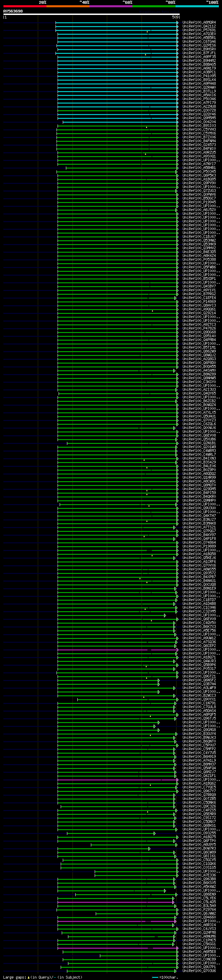Click the UniRef100_C5L4D5 label
This screenshot has height=980, width=222.
199,902
